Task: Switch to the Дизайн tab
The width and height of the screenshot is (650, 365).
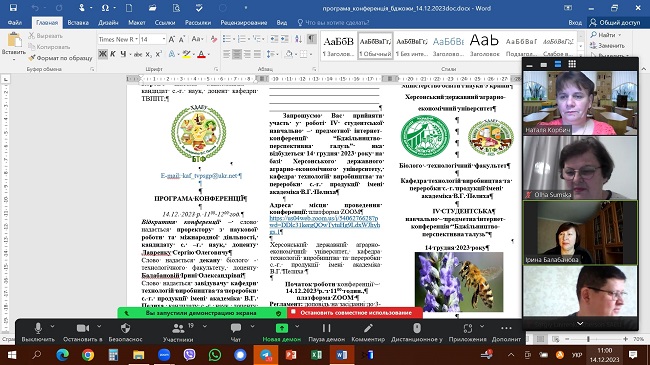Action: [x=108, y=22]
